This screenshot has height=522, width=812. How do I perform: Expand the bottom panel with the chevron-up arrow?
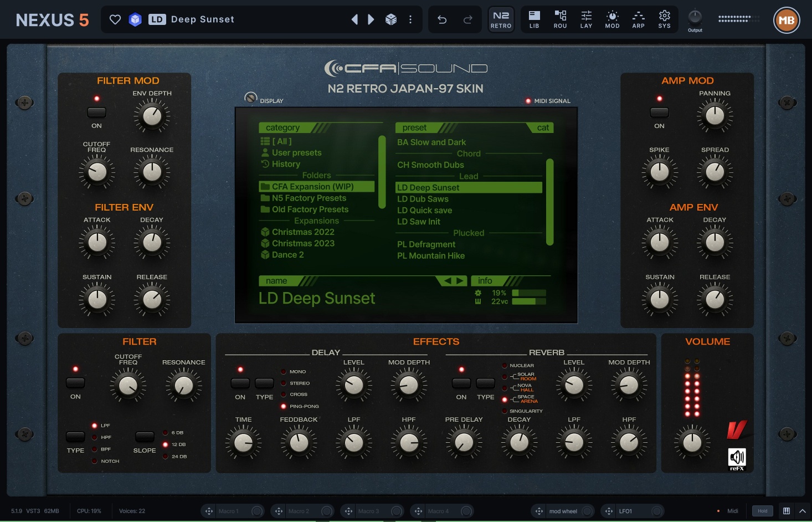tap(802, 511)
